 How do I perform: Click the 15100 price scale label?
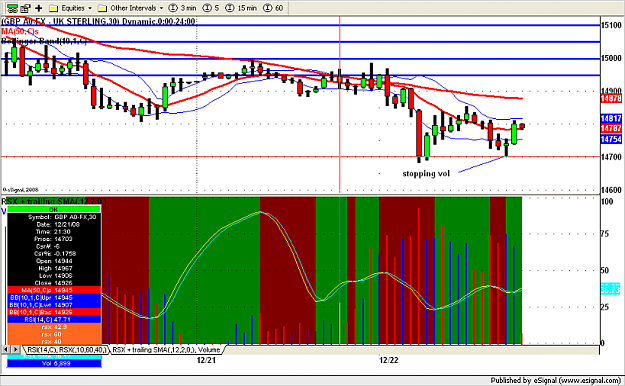tap(611, 25)
